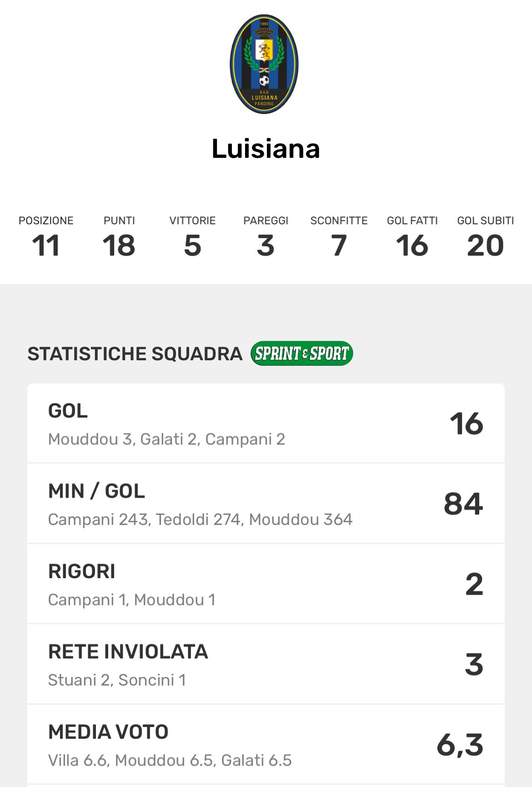Image resolution: width=532 pixels, height=787 pixels.
Task: Tap the goal scorers list under GOL
Action: pyautogui.click(x=166, y=439)
